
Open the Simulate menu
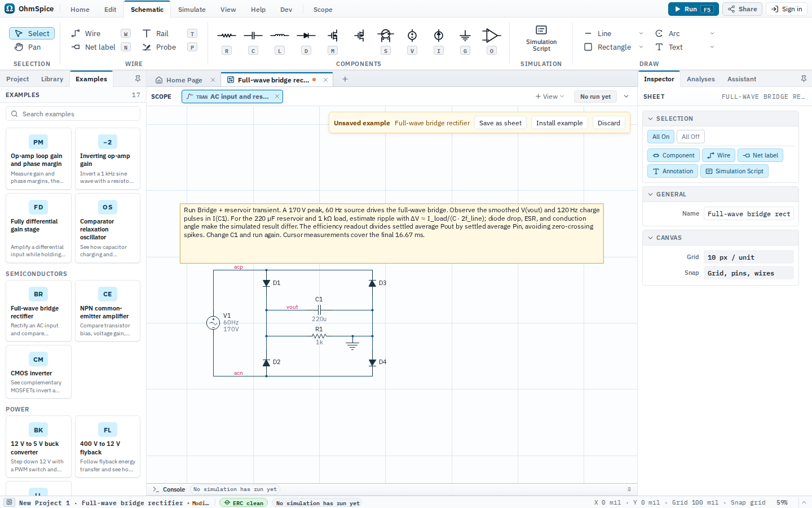pyautogui.click(x=192, y=10)
